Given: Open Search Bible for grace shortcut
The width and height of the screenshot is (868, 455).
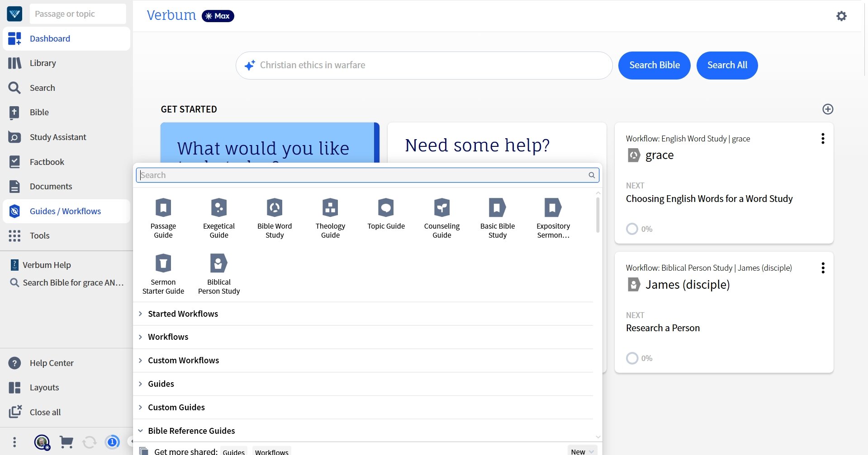Looking at the screenshot, I should pyautogui.click(x=67, y=283).
